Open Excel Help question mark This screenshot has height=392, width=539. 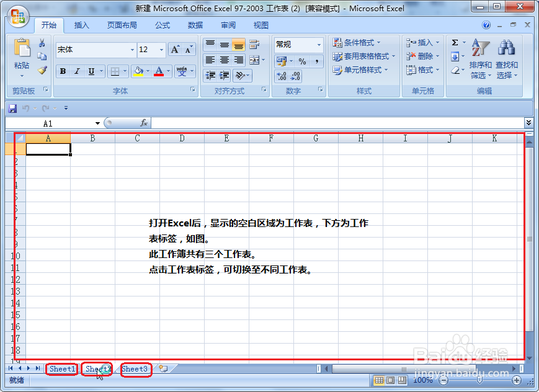[486, 25]
